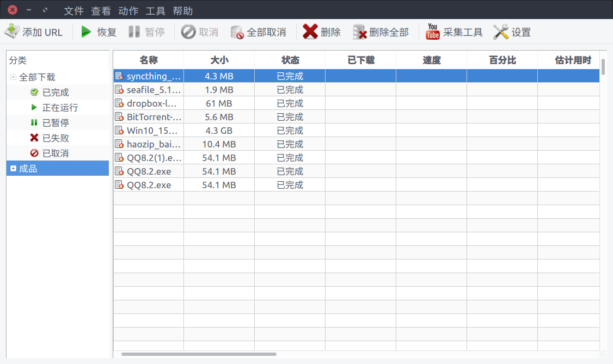Click file icon of seafile_5.1 row
The image size is (613, 364).
point(119,89)
